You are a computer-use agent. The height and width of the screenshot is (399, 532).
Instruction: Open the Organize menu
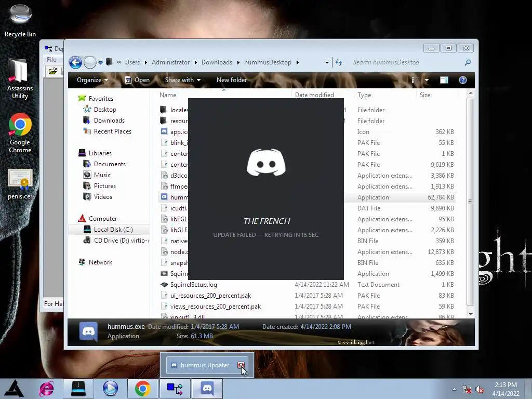coord(92,80)
